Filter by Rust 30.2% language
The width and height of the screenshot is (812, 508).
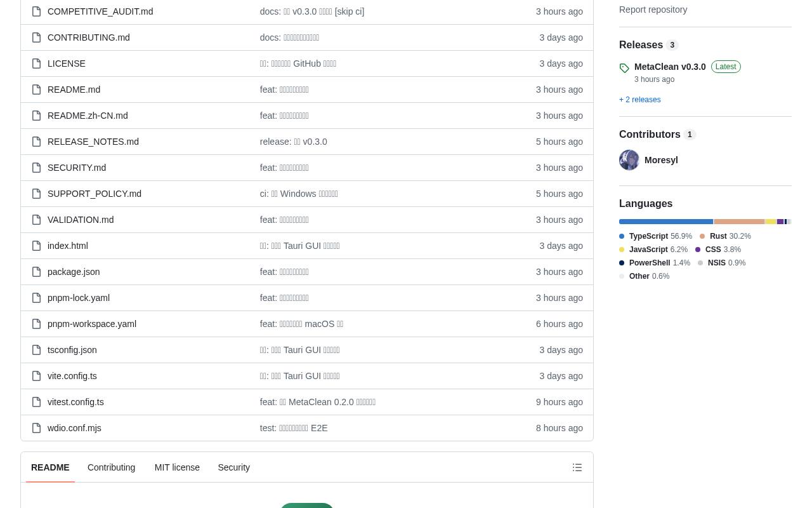pyautogui.click(x=725, y=236)
